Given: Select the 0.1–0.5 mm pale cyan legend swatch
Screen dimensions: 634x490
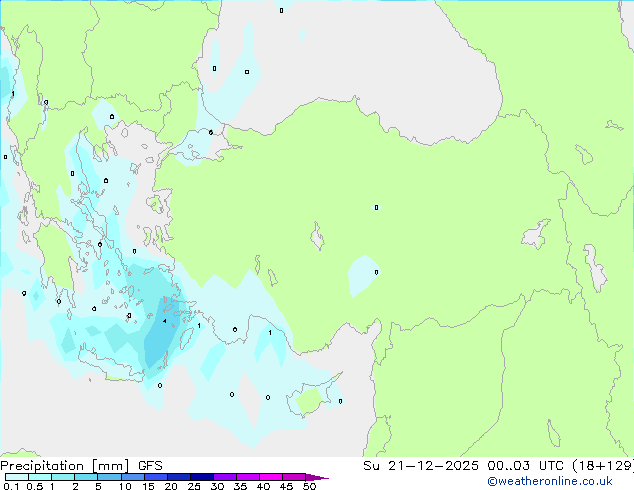Looking at the screenshot, I should coord(17,477).
